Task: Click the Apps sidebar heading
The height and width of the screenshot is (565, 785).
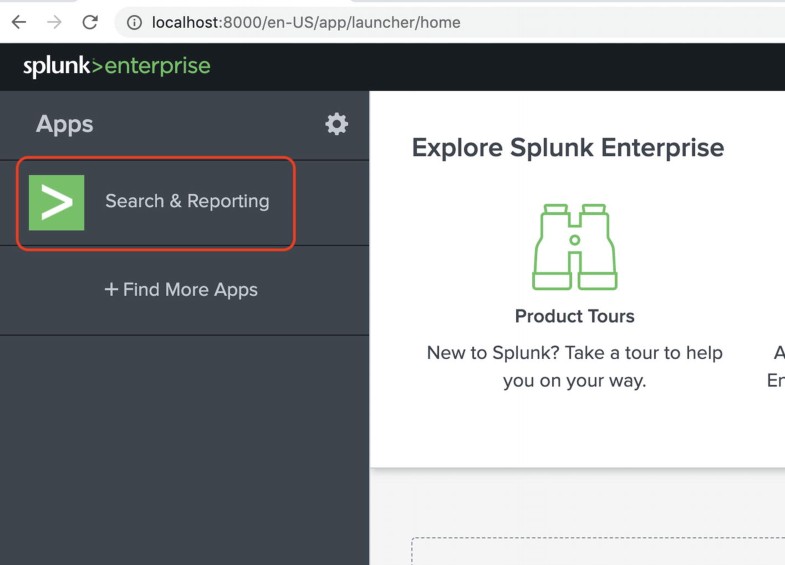Action: (x=65, y=124)
